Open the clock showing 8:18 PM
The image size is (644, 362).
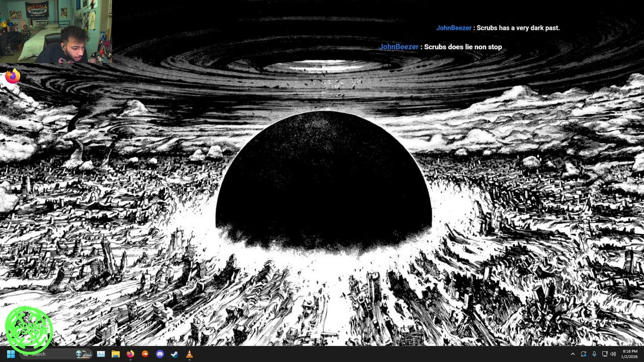[x=629, y=354]
